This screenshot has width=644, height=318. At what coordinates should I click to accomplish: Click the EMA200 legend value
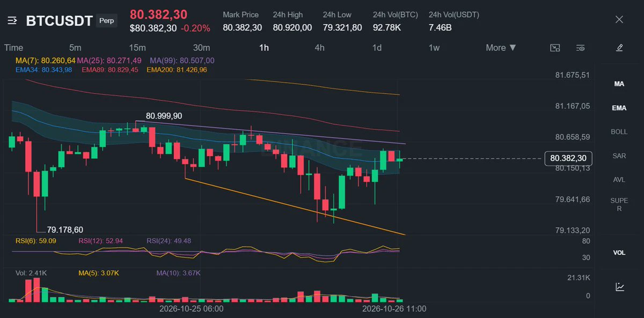(177, 70)
